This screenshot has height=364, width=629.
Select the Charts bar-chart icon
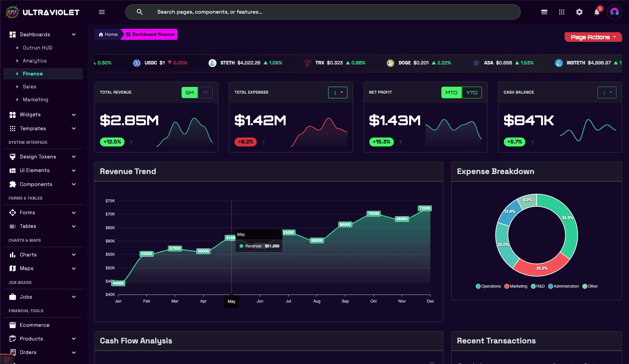coord(13,254)
